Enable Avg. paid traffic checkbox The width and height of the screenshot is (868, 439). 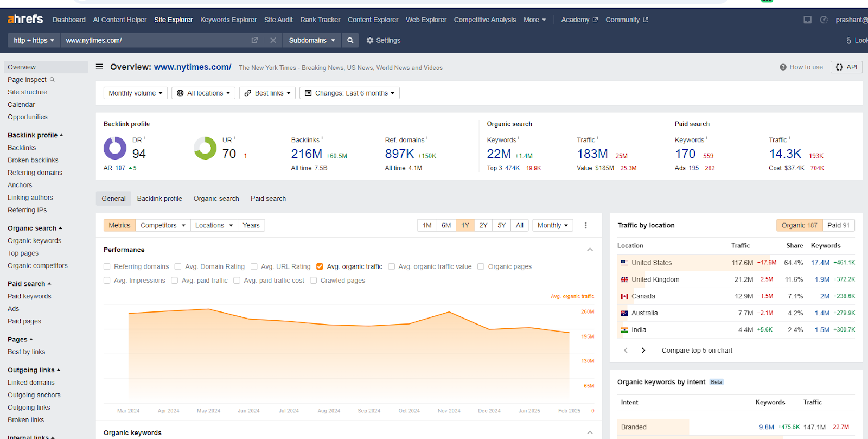pos(175,281)
